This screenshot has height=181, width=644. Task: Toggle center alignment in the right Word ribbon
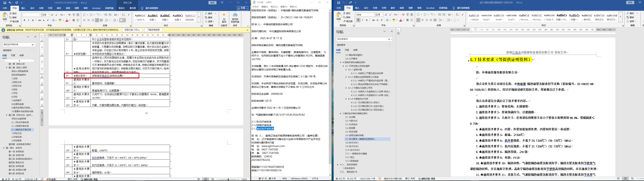pos(422,20)
